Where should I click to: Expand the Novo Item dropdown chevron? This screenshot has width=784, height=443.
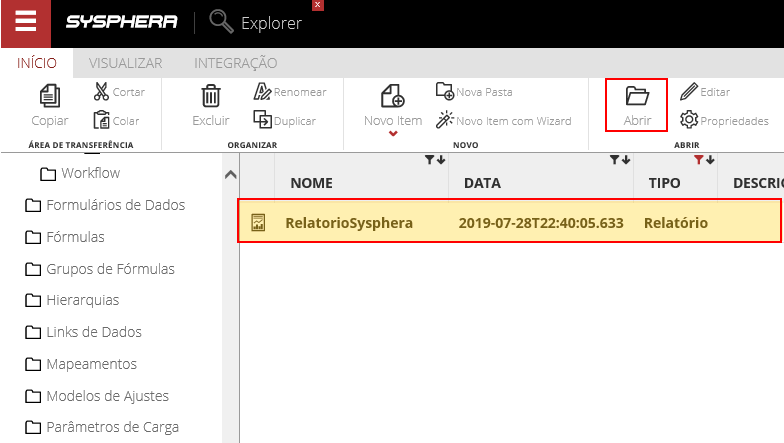coord(394,134)
